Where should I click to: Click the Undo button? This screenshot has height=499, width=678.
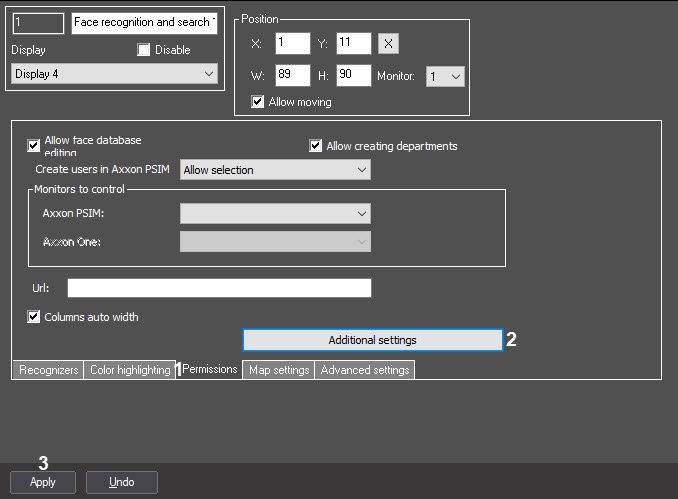tap(122, 482)
